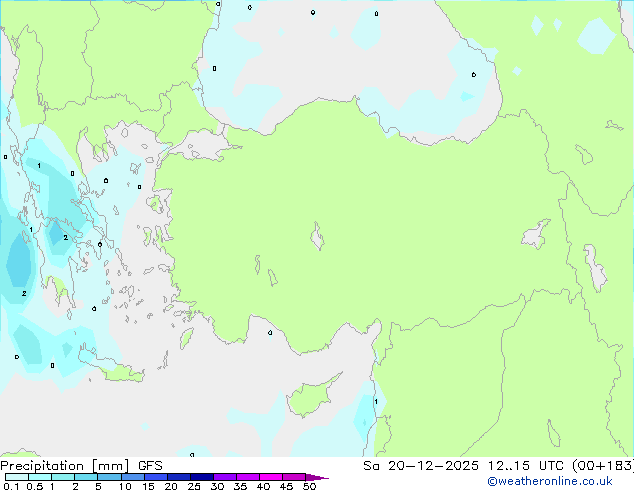Select the 'GFS' model label

[x=150, y=466]
